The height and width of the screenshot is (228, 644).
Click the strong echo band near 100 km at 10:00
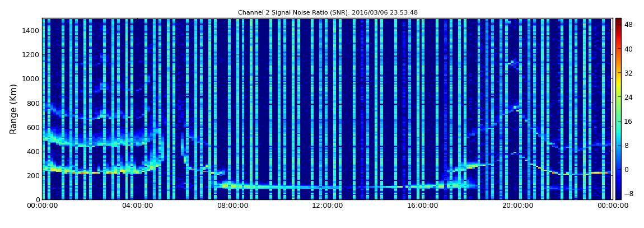(279, 187)
